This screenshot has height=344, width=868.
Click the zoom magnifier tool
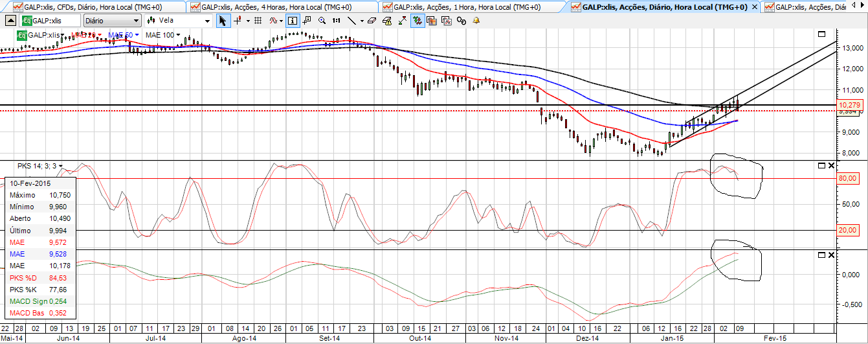(x=322, y=21)
